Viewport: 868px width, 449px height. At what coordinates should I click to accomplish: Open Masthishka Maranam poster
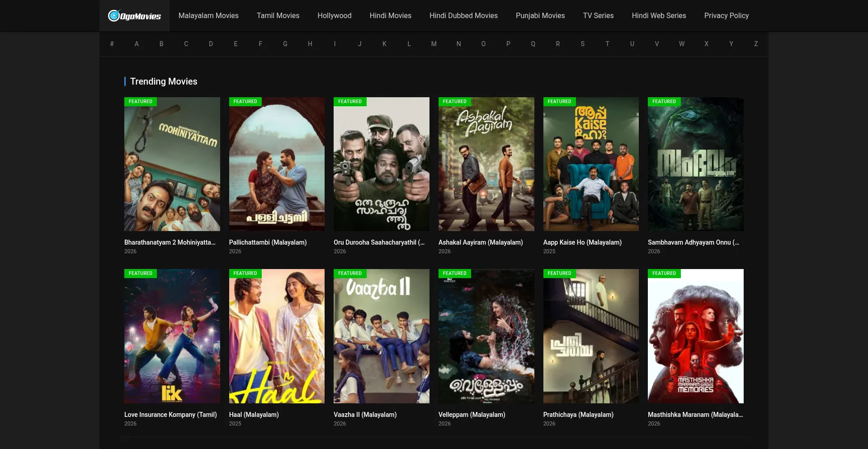(x=696, y=336)
